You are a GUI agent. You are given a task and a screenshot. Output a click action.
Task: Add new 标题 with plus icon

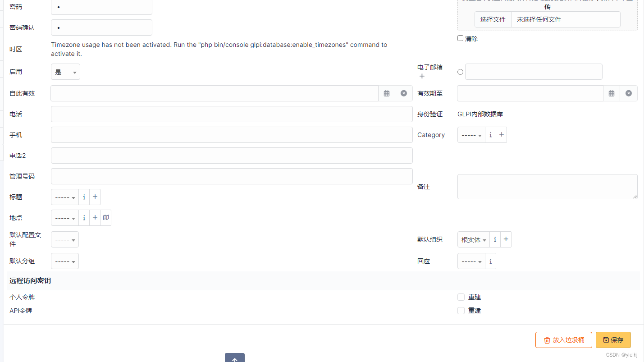tap(95, 197)
